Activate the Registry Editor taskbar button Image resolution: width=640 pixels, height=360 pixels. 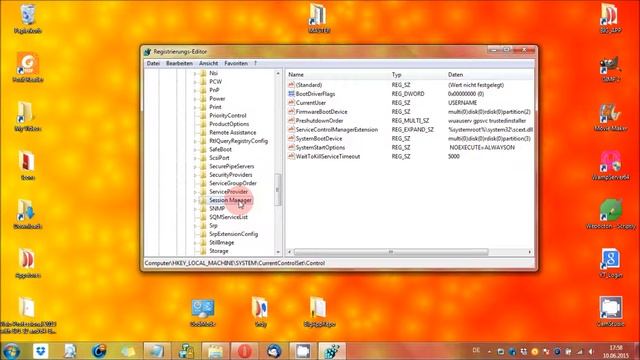coord(332,351)
